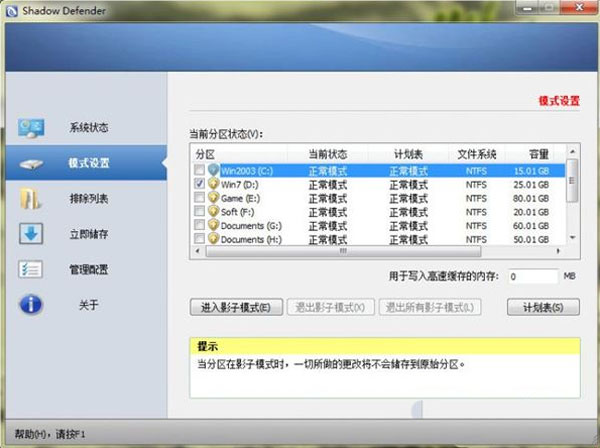Screen dimensions: 600x448
Task: Click the write cache memory input field
Action: coord(533,276)
